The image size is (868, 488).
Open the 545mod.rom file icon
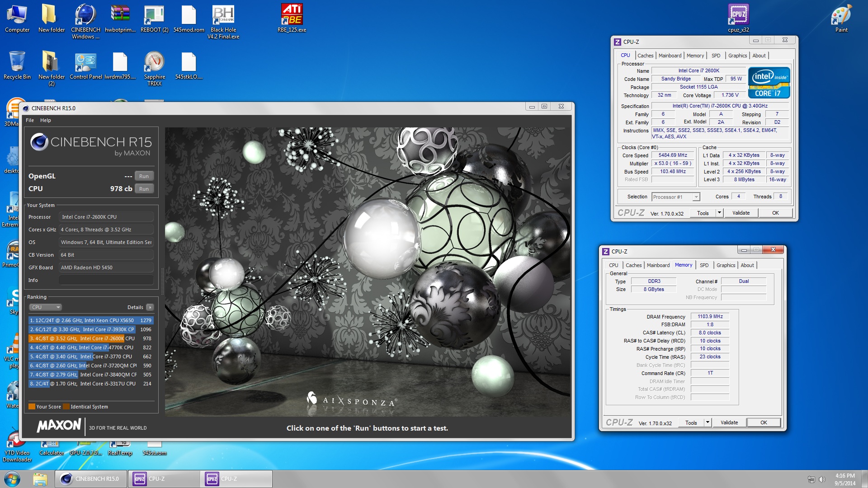(189, 19)
